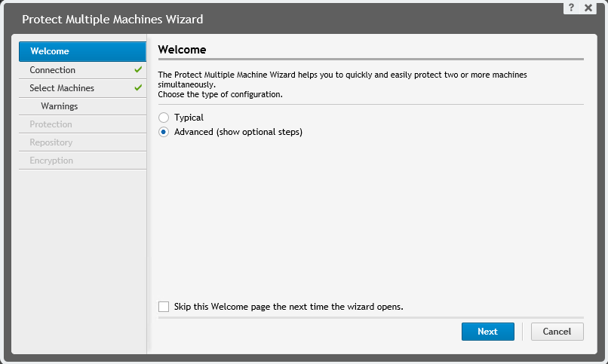Click the help question mark icon

point(573,7)
